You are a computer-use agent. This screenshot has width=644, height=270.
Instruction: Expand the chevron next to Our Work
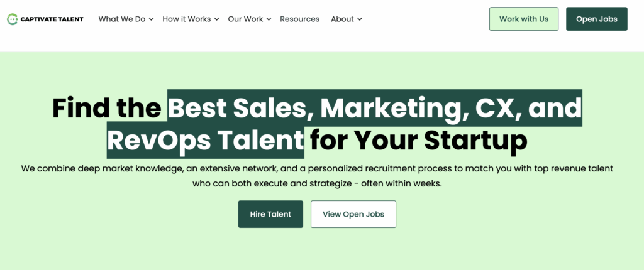tap(269, 19)
